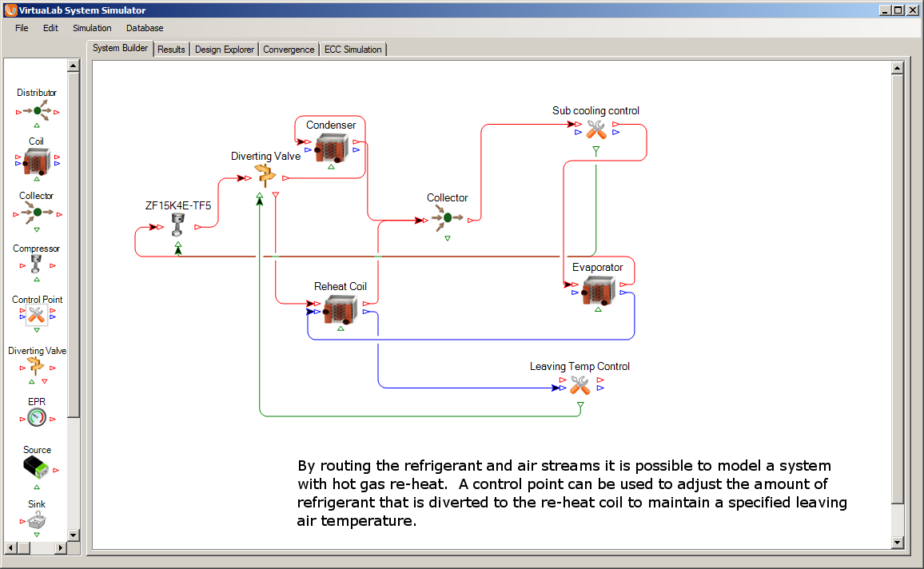This screenshot has height=569, width=924.
Task: Open the Database menu
Action: (x=145, y=28)
